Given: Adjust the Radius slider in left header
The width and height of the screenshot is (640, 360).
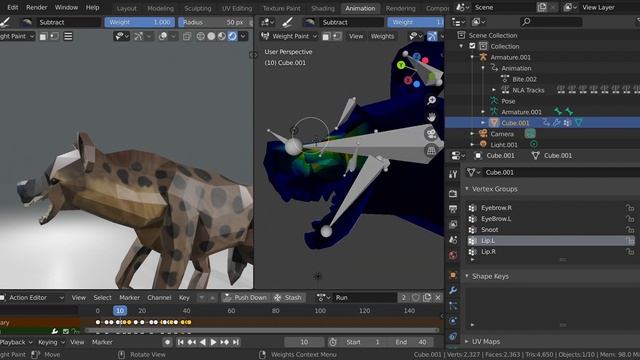Looking at the screenshot, I should 215,22.
